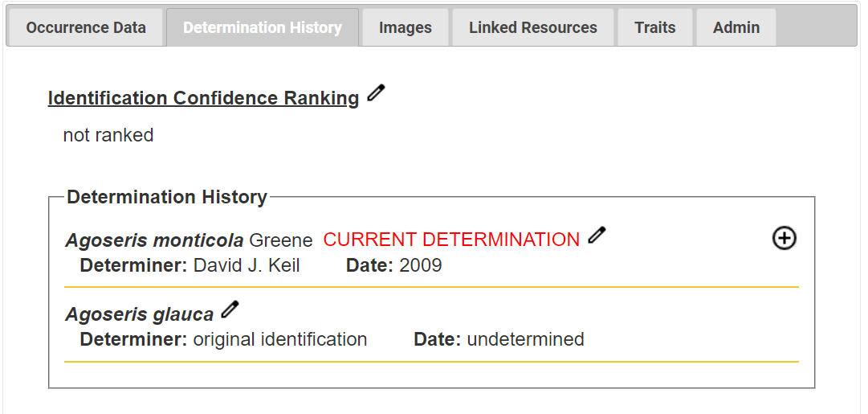The image size is (868, 414).
Task: Open the Images tab
Action: coord(405,27)
